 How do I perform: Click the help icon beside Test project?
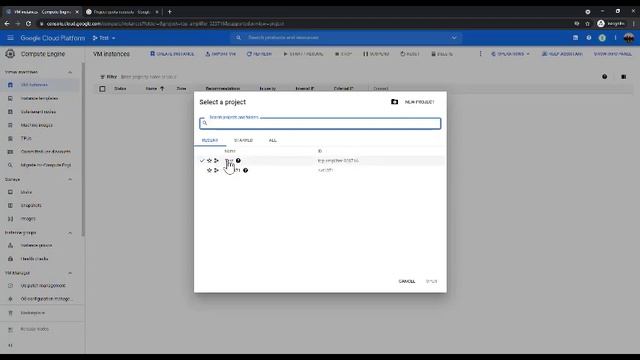pos(238,160)
